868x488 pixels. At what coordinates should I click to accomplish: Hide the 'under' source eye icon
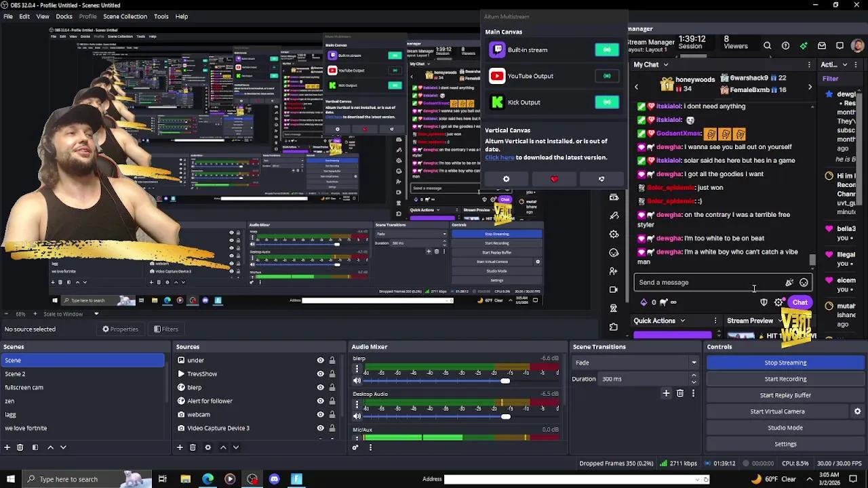[320, 361]
